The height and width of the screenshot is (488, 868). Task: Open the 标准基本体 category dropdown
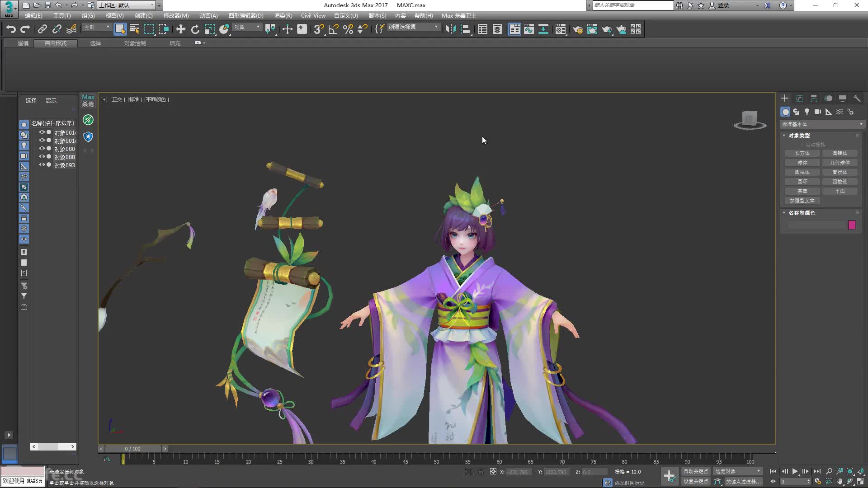coord(822,124)
